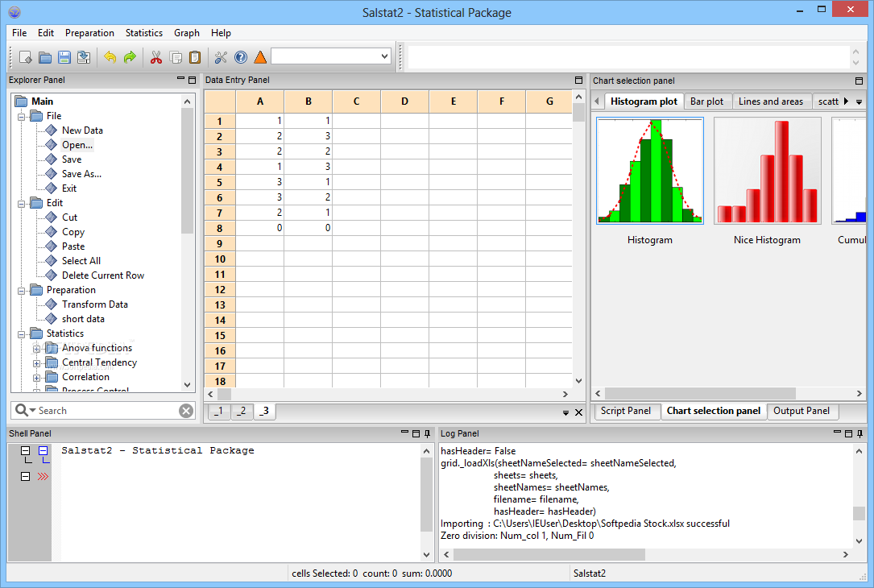The height and width of the screenshot is (588, 874).
Task: Select the Nice Histogram chart thumbnail
Action: click(x=768, y=171)
